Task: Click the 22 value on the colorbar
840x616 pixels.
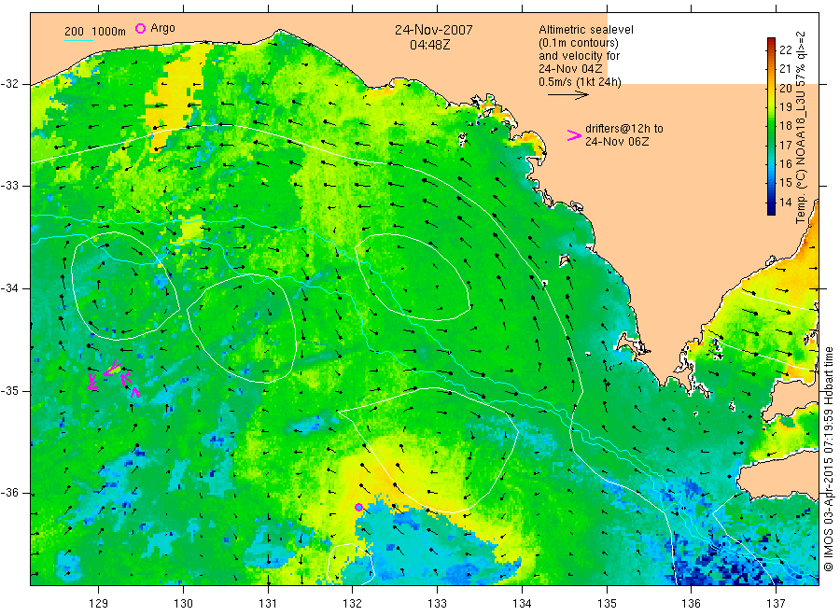Action: (785, 49)
